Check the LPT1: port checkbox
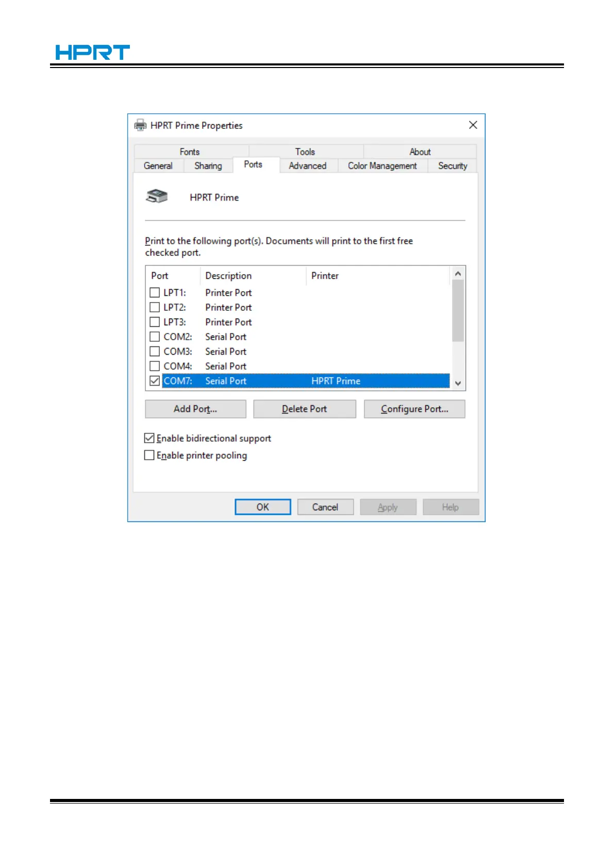Image resolution: width=614 pixels, height=868 pixels. [155, 292]
